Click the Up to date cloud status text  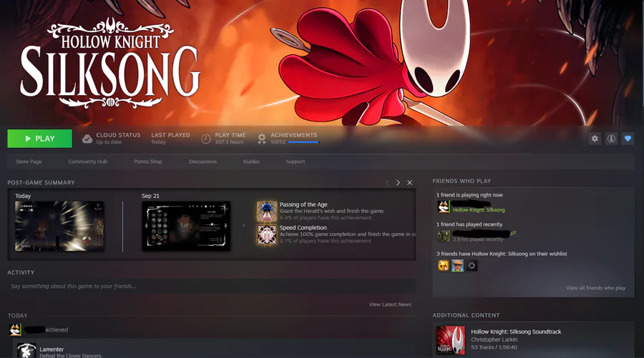click(109, 142)
